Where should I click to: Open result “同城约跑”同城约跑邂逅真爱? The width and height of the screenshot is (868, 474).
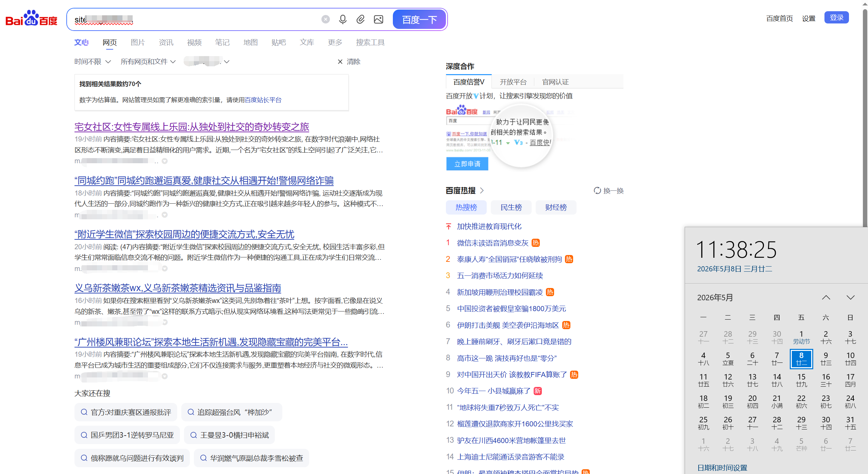tap(204, 181)
